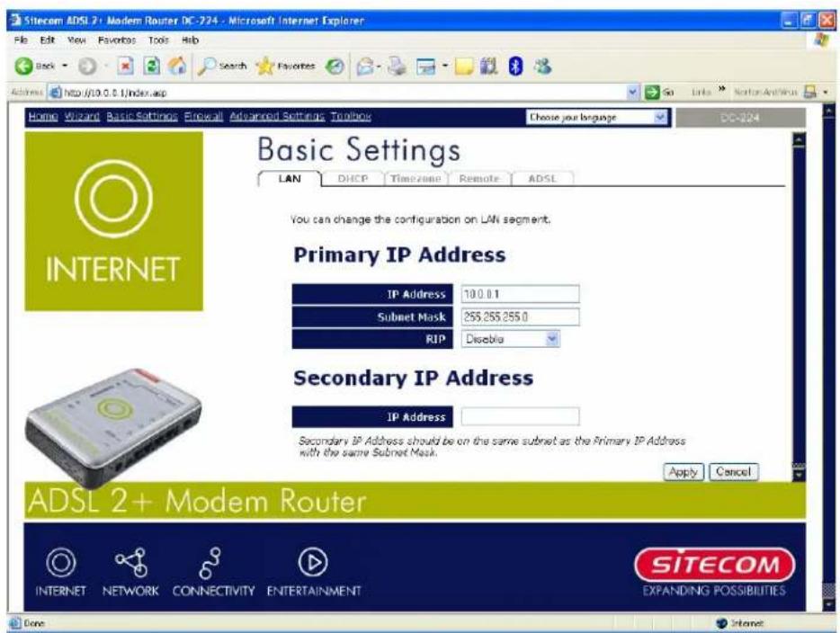Screen dimensions: 840x633
Task: Open the Toolbox link
Action: 351,116
